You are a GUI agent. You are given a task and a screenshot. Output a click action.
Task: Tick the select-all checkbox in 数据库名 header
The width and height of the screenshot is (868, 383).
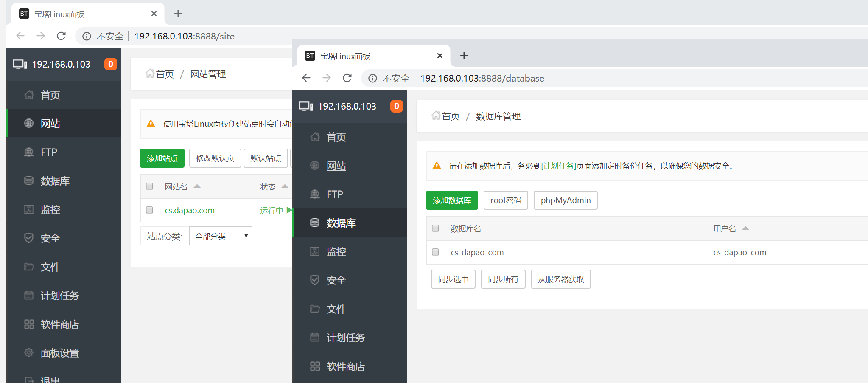[x=435, y=228]
